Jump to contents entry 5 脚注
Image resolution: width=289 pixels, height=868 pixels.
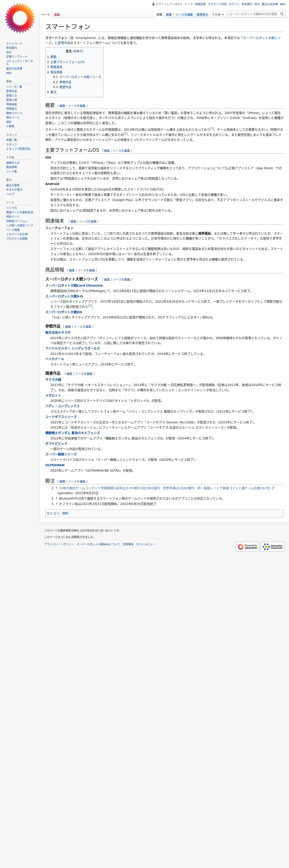click(x=52, y=92)
